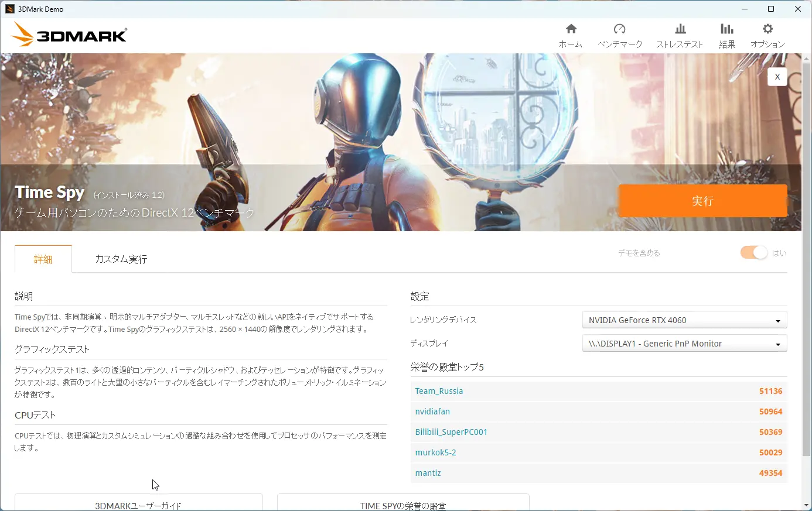Switch to the カスタム実行 tab
Viewport: 812px width, 511px height.
coord(121,259)
